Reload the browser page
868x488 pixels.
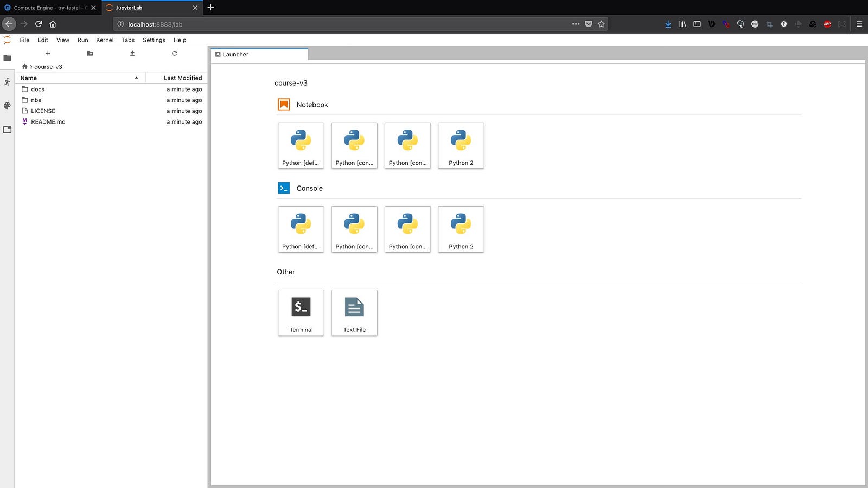39,24
